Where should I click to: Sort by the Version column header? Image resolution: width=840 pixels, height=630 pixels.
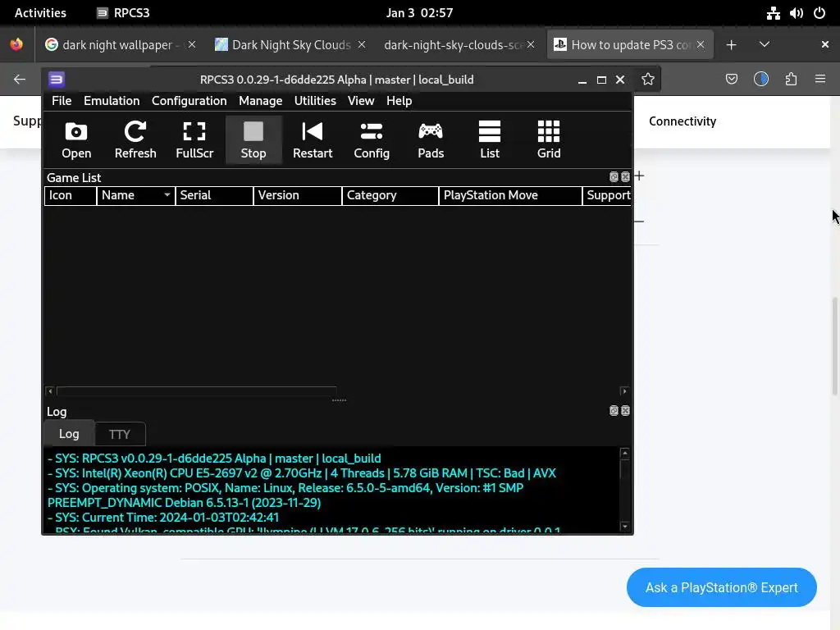[x=297, y=195]
